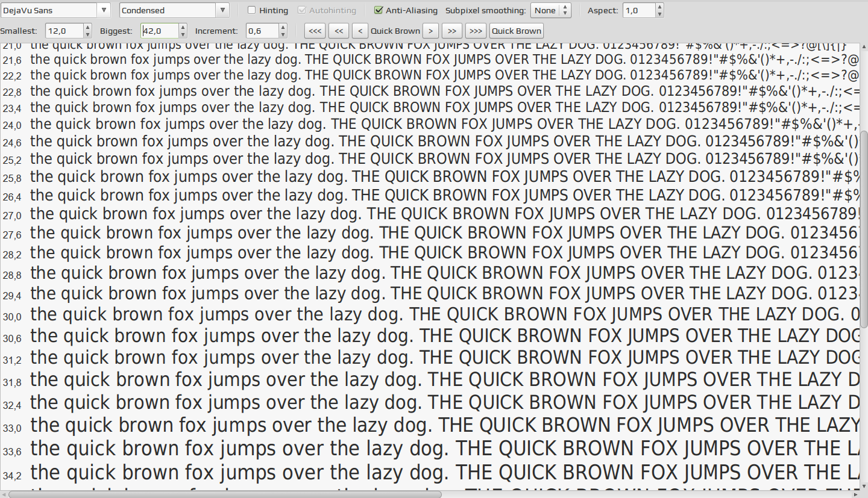Decrease the Biggest size with down arrow
Screen dimensions: 868x498
pos(183,34)
